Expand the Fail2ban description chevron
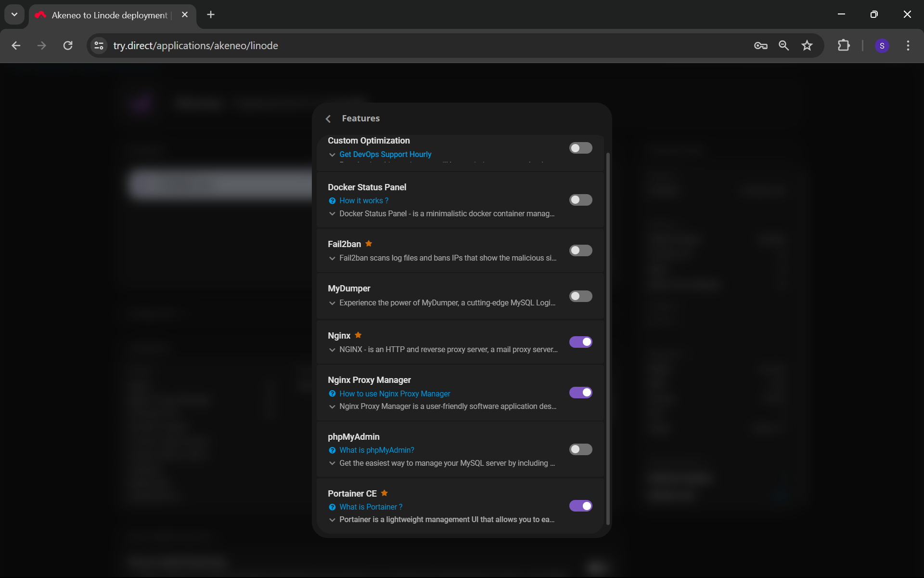The height and width of the screenshot is (578, 924). 332,257
